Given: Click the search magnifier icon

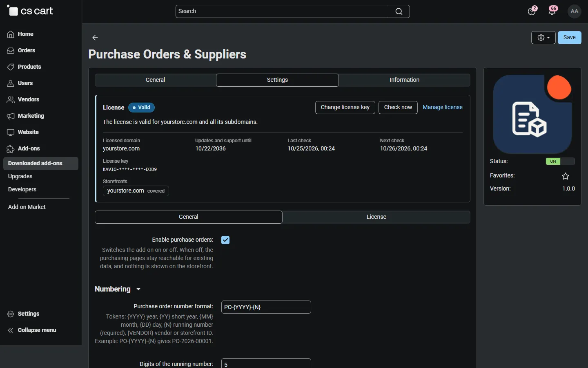Looking at the screenshot, I should coord(399,11).
